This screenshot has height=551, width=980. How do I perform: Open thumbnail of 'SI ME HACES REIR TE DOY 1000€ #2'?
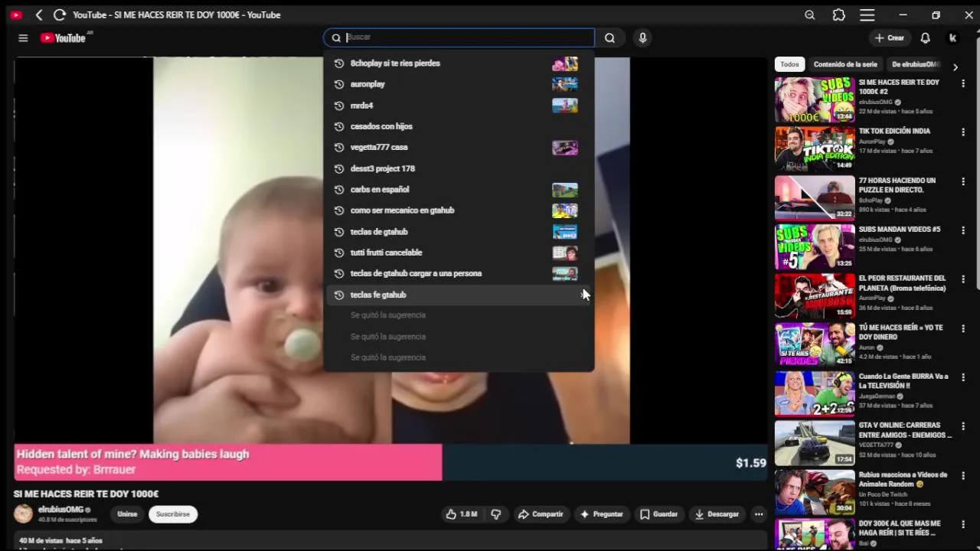click(x=815, y=99)
